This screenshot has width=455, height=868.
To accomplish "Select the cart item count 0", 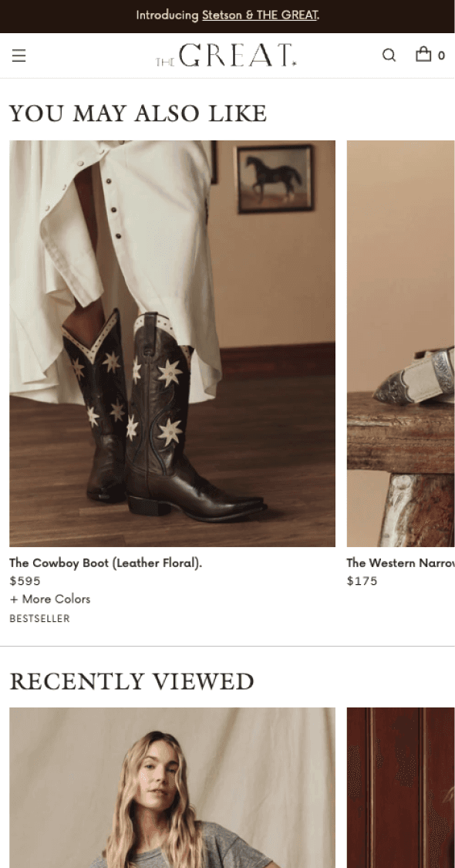I will 441,56.
